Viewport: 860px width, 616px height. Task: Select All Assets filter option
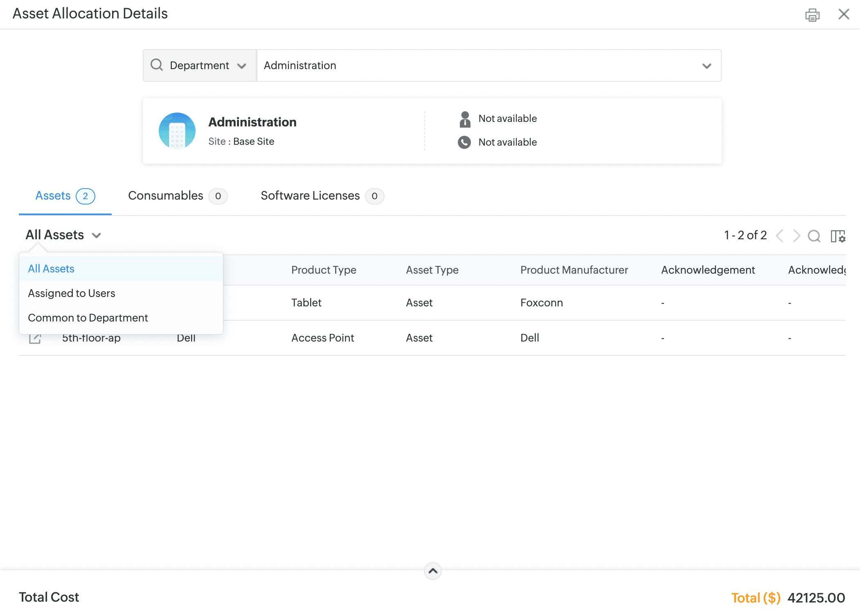(51, 269)
